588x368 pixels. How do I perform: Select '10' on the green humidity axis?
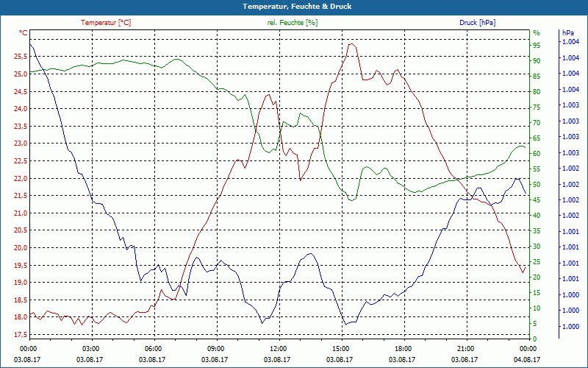coord(537,308)
